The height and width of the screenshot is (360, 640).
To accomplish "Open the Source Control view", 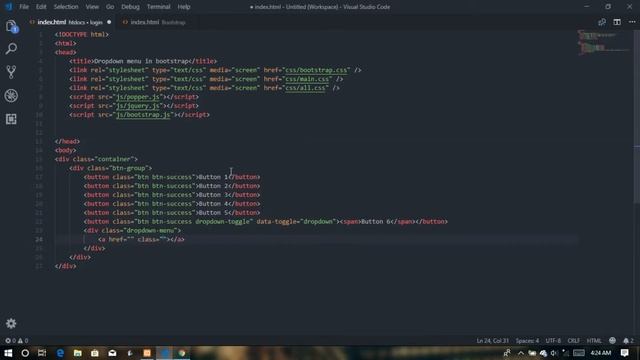I will coord(11,72).
